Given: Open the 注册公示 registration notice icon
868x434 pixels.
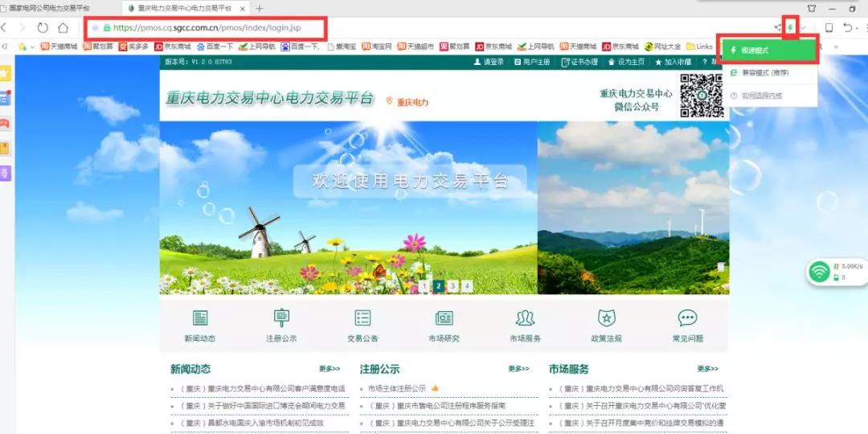Looking at the screenshot, I should click(281, 318).
